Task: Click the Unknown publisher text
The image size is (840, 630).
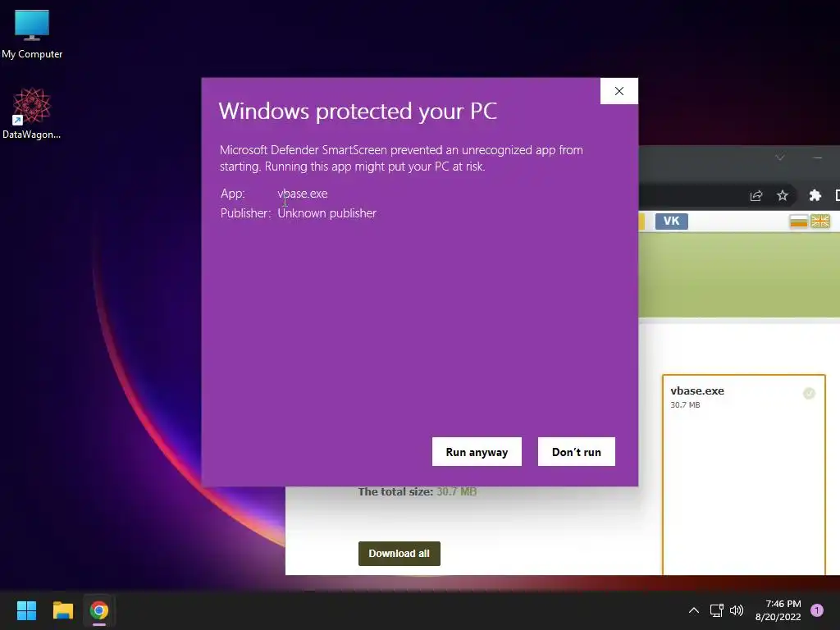Action: tap(326, 213)
